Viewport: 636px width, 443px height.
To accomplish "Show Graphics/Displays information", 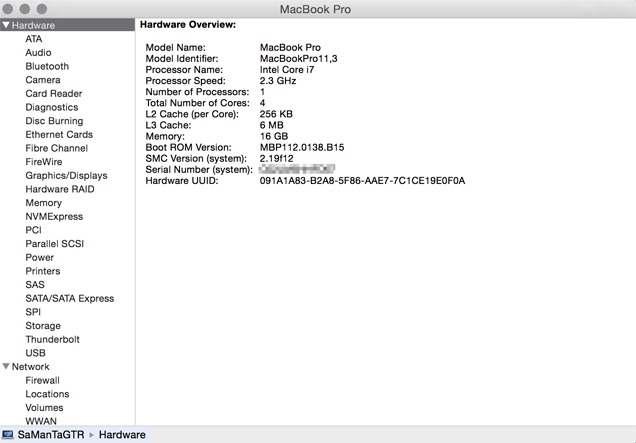I will (66, 176).
